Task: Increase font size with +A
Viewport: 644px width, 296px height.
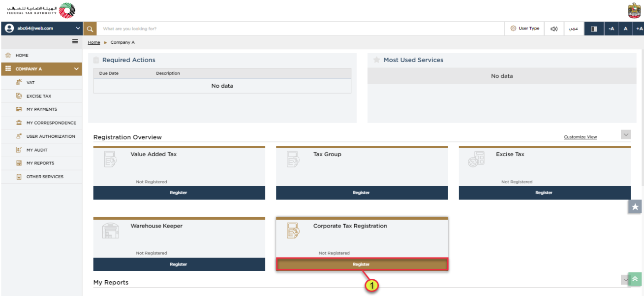Action: pos(639,29)
